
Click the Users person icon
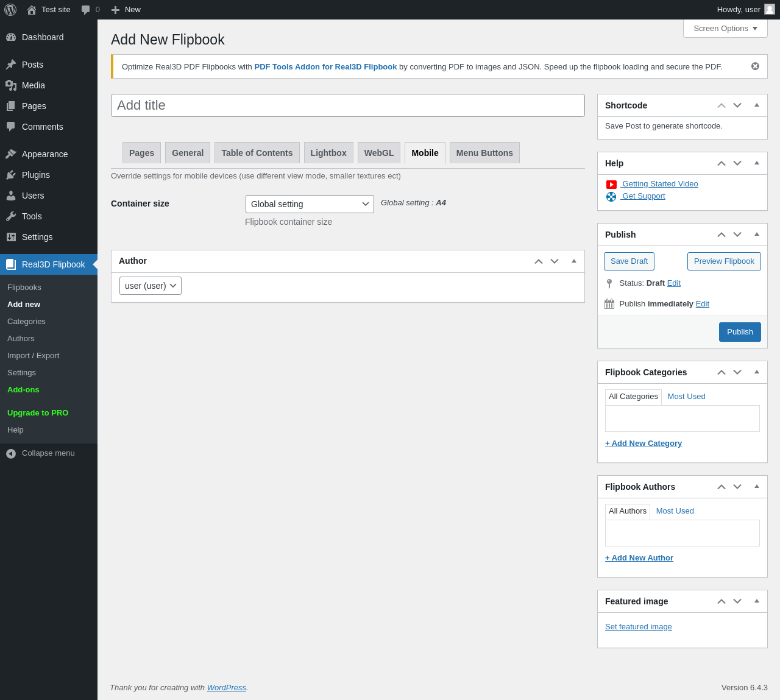click(11, 196)
